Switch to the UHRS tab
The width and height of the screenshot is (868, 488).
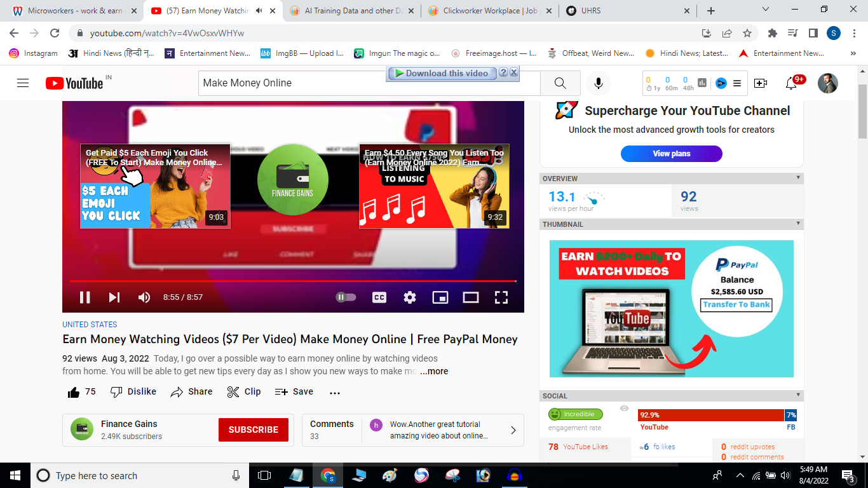point(628,11)
